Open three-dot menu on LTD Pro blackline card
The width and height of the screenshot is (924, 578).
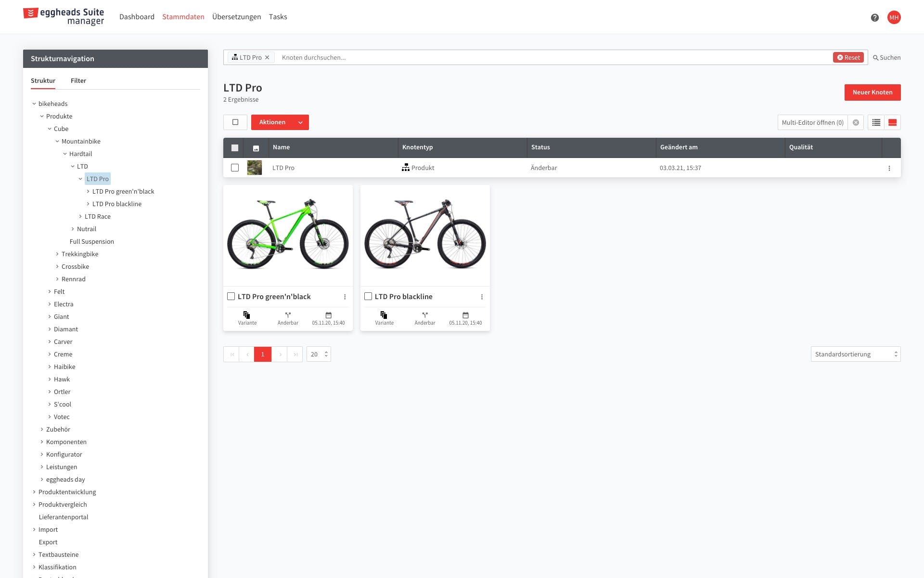(x=482, y=297)
